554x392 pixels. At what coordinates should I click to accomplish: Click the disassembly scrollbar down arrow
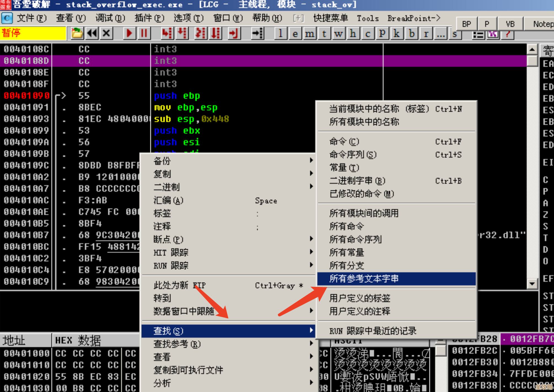[x=532, y=283]
